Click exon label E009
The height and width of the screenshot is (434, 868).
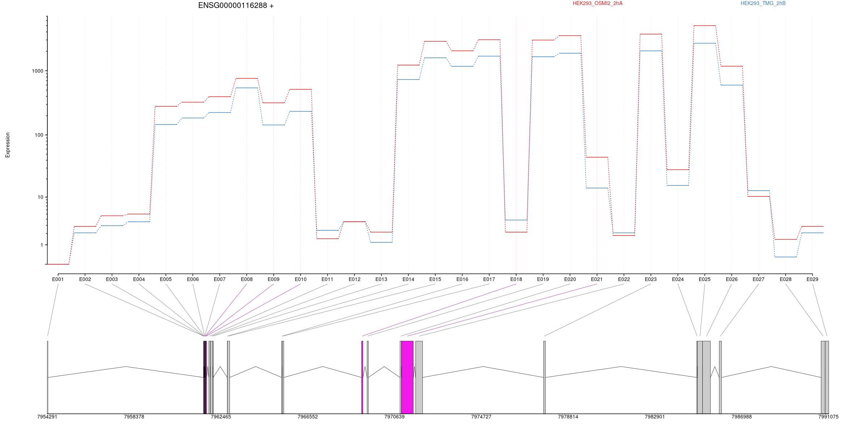(273, 279)
